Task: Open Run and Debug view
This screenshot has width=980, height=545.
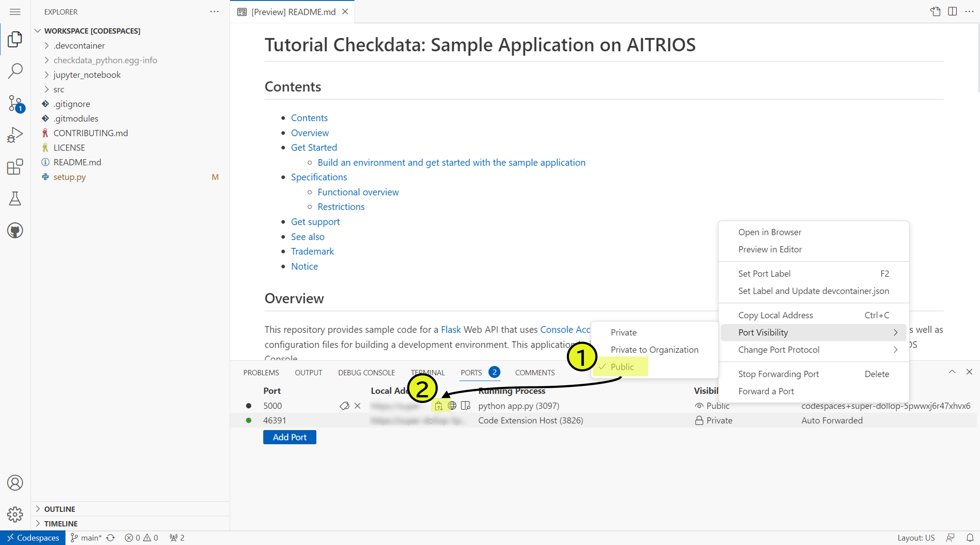Action: (x=15, y=135)
